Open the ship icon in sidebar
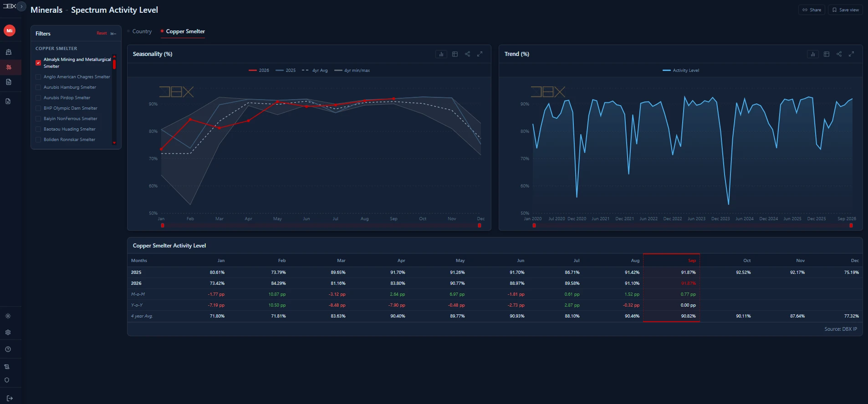Screen dimensions: 868x404 coord(8,52)
